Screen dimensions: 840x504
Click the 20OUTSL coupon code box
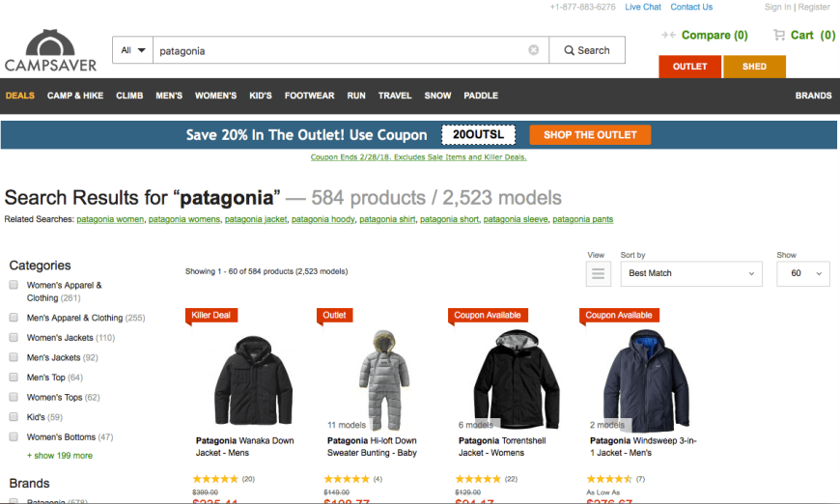pyautogui.click(x=478, y=134)
